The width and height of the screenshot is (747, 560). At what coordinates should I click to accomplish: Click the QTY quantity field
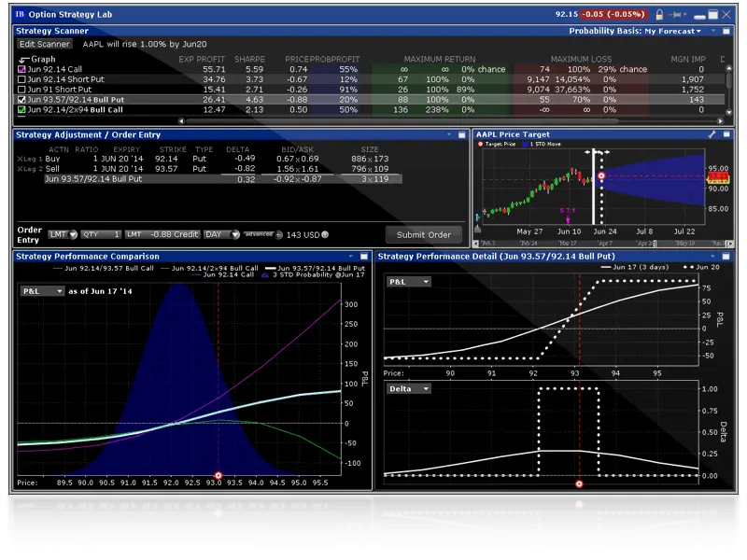pos(101,235)
